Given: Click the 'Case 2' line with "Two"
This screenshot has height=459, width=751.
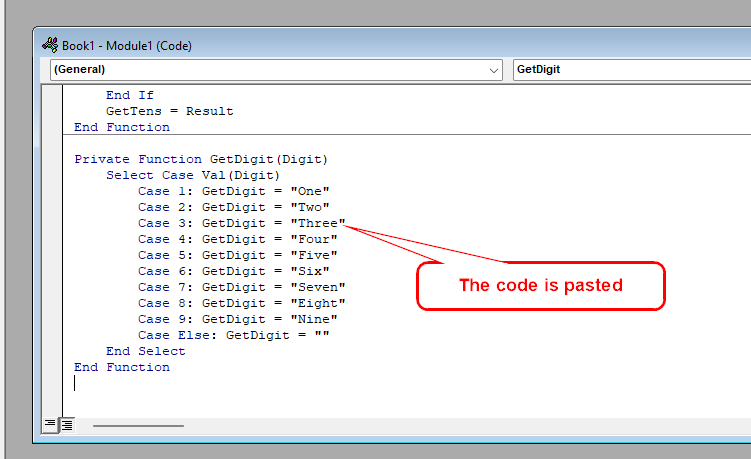Looking at the screenshot, I should [234, 207].
